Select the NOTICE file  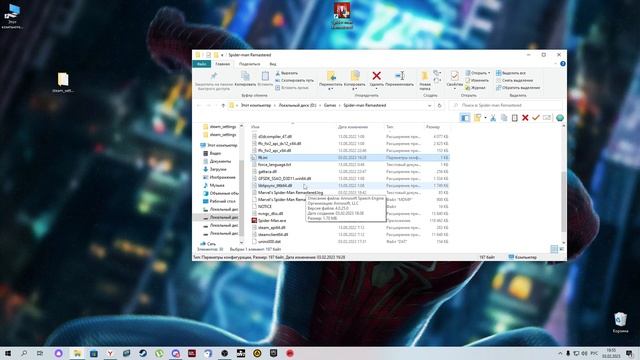[x=265, y=207]
